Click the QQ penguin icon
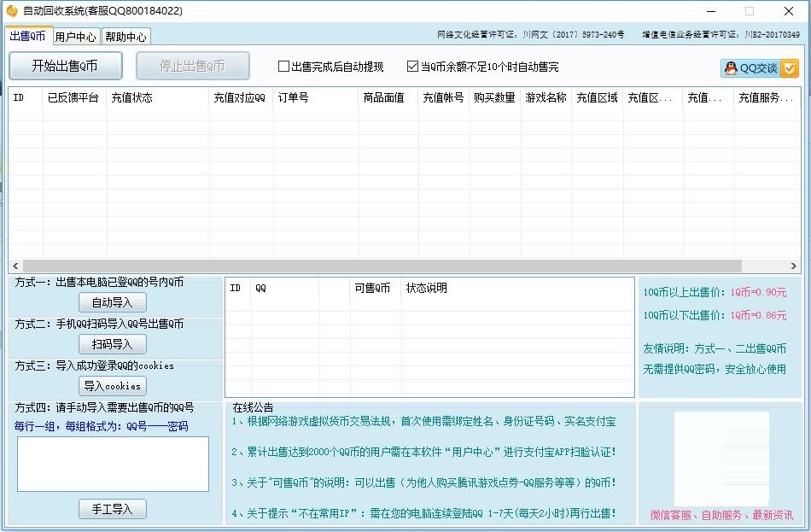The image size is (811, 532). pos(731,68)
